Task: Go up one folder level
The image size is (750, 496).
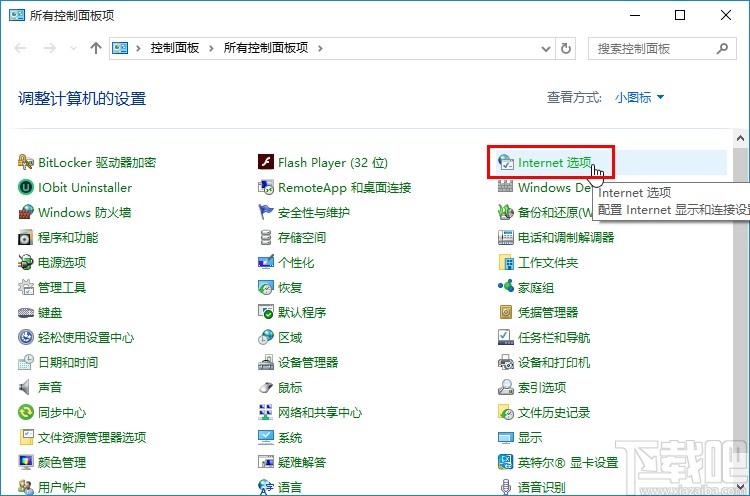Action: point(96,48)
